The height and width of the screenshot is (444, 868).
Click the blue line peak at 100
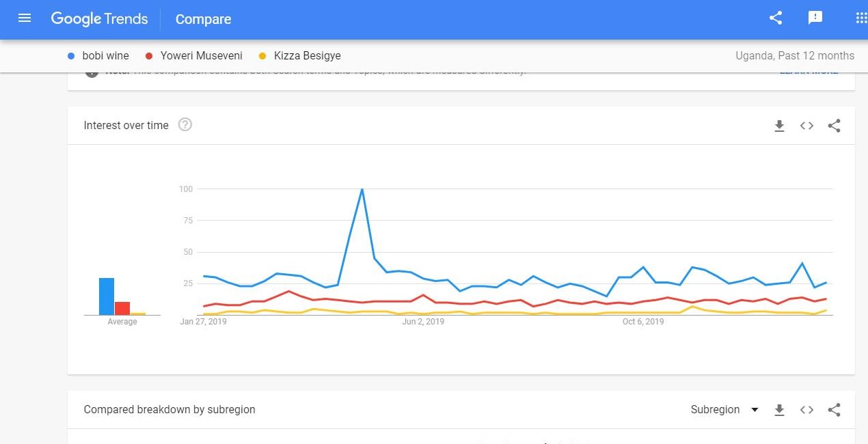[362, 189]
